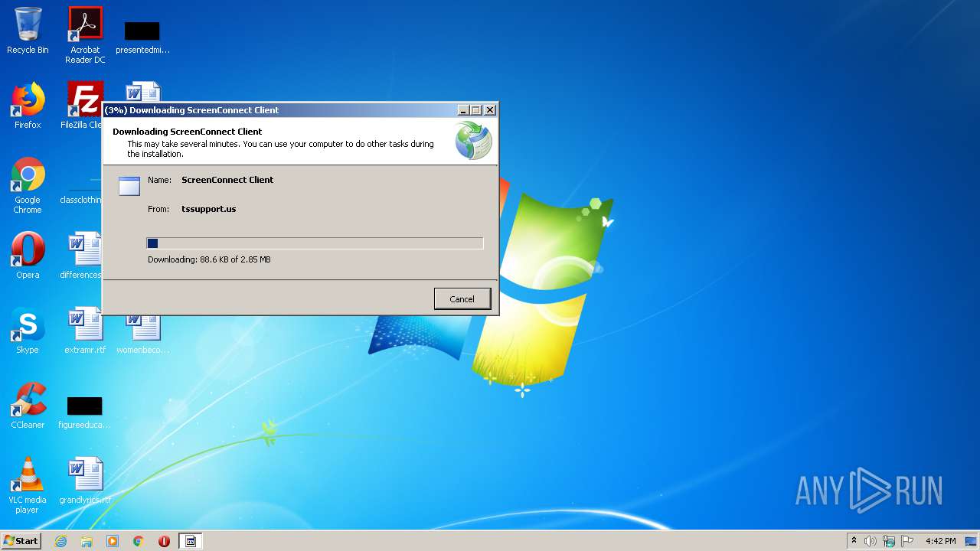The height and width of the screenshot is (551, 980).
Task: Select the CCleaner desktop shortcut
Action: click(28, 406)
